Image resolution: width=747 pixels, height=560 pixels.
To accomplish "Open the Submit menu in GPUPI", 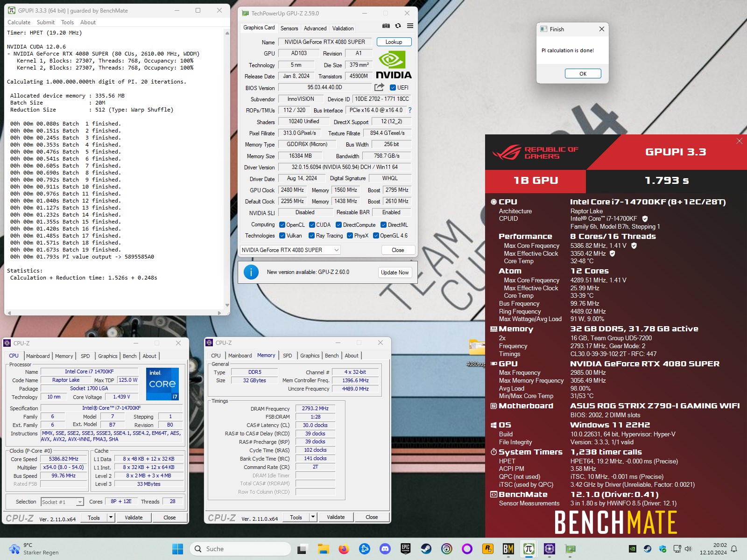I will pos(46,22).
